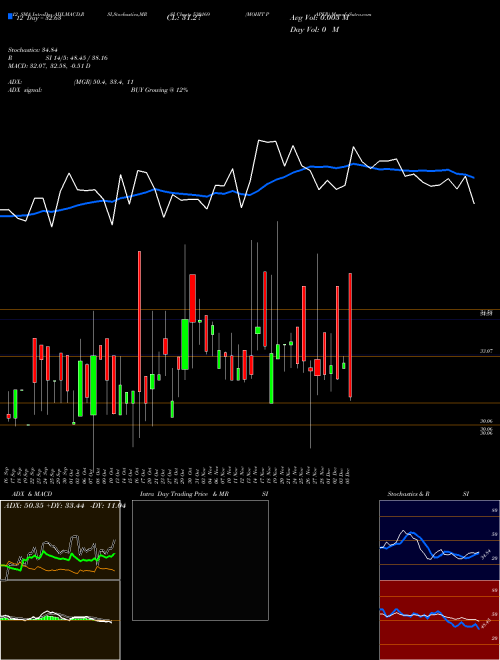Select the 'Avg Vol: 0.003 M' text
This screenshot has height=660, width=500.
pos(320,18)
